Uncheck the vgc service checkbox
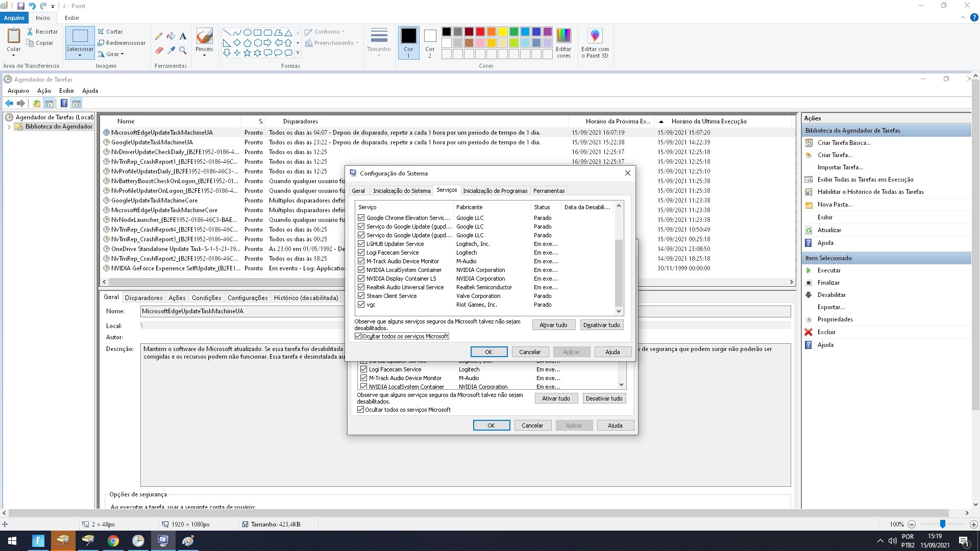Image resolution: width=980 pixels, height=551 pixels. [361, 305]
